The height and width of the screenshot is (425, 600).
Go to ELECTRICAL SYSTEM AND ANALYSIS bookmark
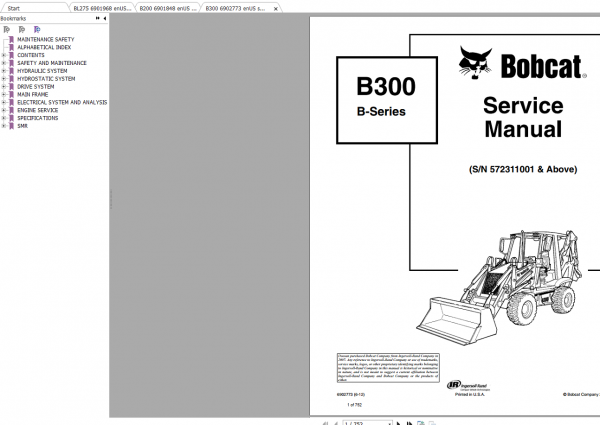pos(62,102)
